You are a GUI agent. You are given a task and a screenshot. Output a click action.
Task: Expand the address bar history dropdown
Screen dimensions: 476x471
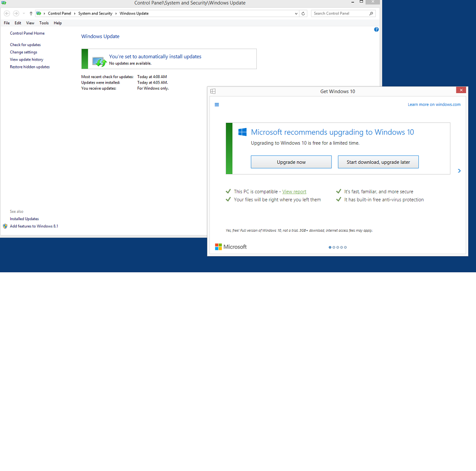pyautogui.click(x=296, y=13)
